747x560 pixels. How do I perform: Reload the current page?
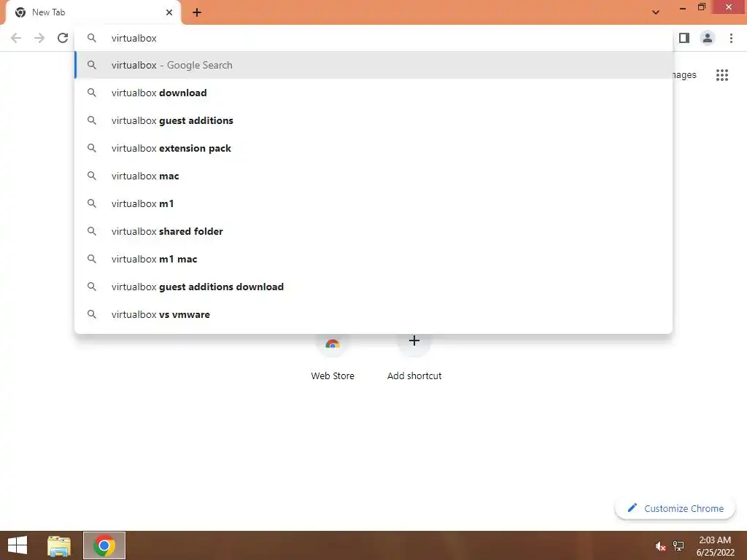63,38
